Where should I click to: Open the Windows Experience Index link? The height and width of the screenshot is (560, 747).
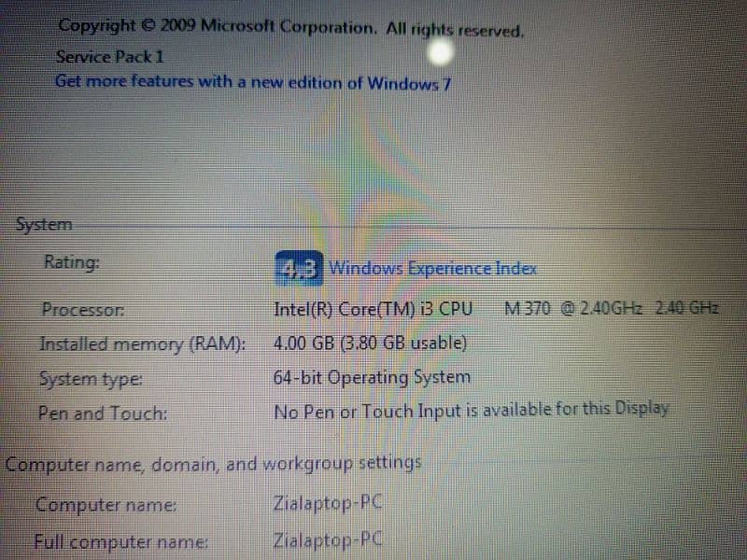coord(432,269)
